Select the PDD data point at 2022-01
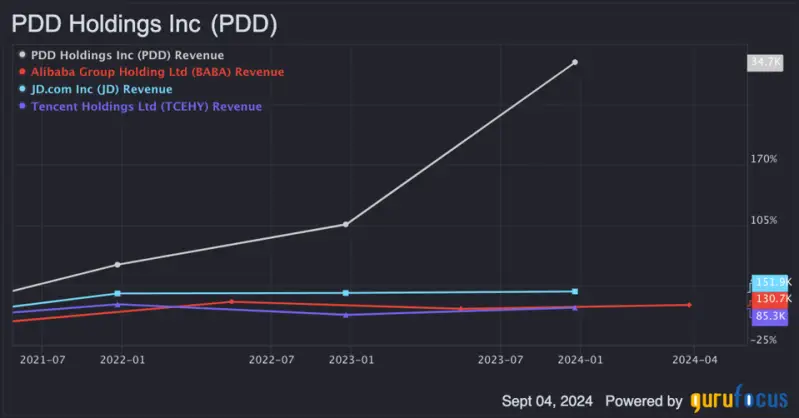This screenshot has width=799, height=418. (118, 265)
